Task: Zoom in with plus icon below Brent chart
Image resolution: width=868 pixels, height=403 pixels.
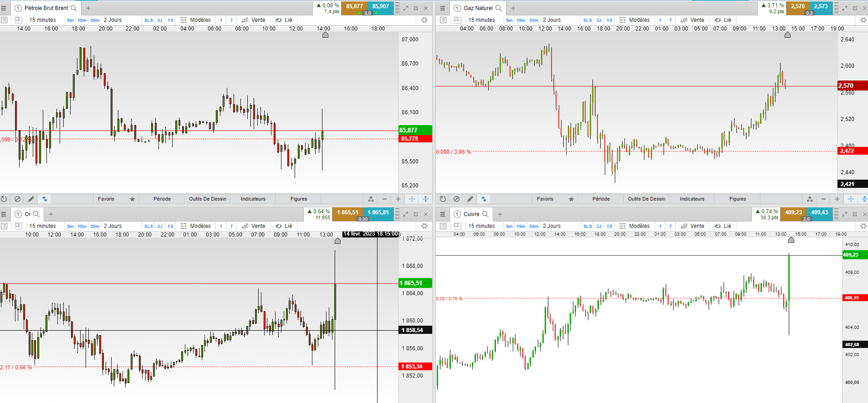Action: pyautogui.click(x=398, y=199)
